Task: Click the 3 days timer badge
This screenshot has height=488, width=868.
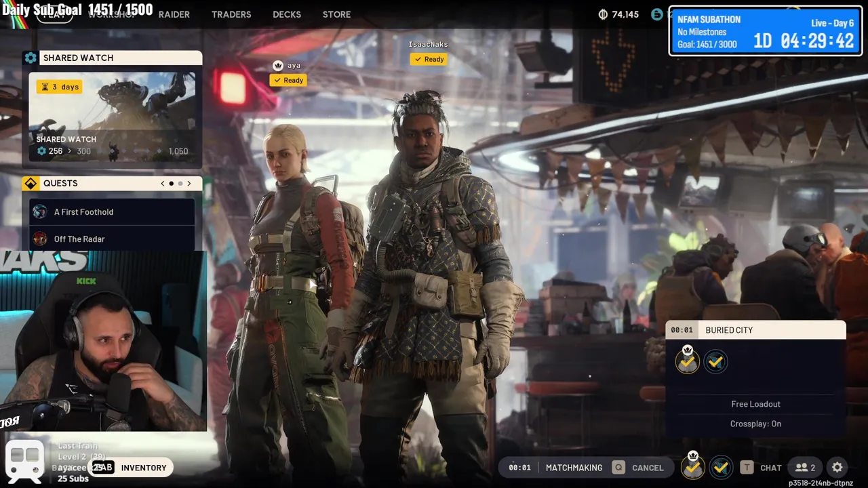Action: pos(60,87)
